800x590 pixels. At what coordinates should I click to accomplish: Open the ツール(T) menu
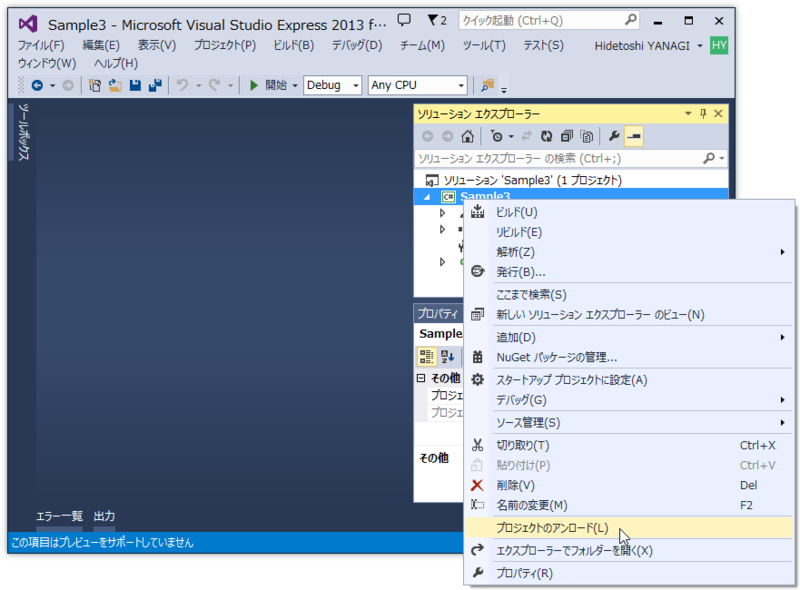click(484, 45)
